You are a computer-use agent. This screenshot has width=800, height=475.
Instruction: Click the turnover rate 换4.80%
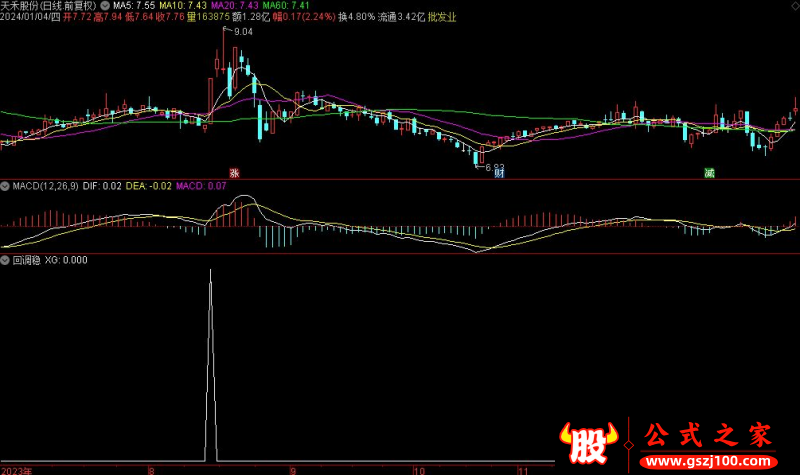pos(357,17)
